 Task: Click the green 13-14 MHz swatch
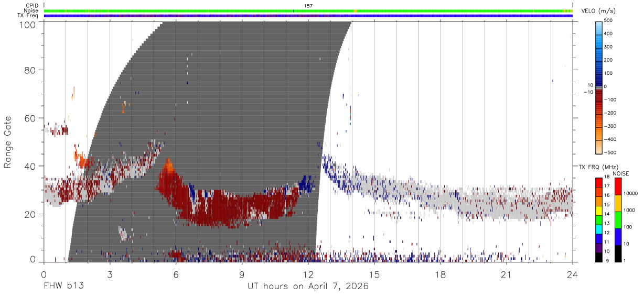[x=599, y=220]
